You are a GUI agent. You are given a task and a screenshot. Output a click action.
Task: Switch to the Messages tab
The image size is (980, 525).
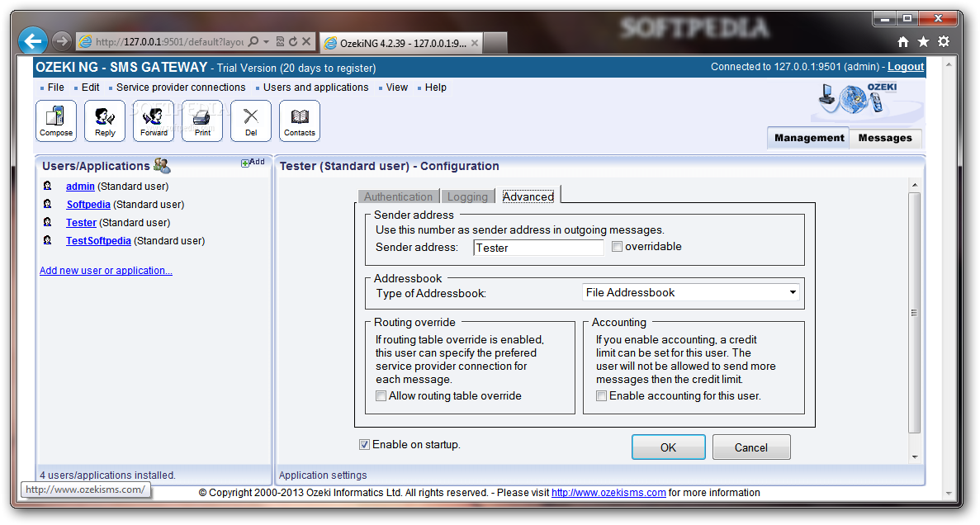tap(885, 138)
